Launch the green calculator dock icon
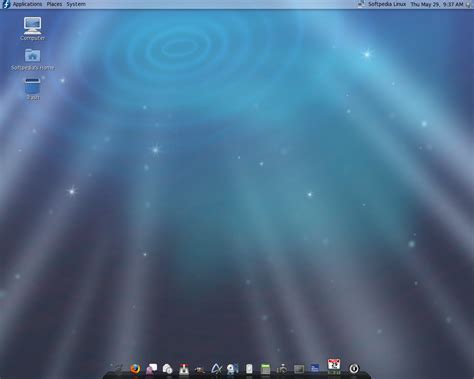 pos(265,369)
